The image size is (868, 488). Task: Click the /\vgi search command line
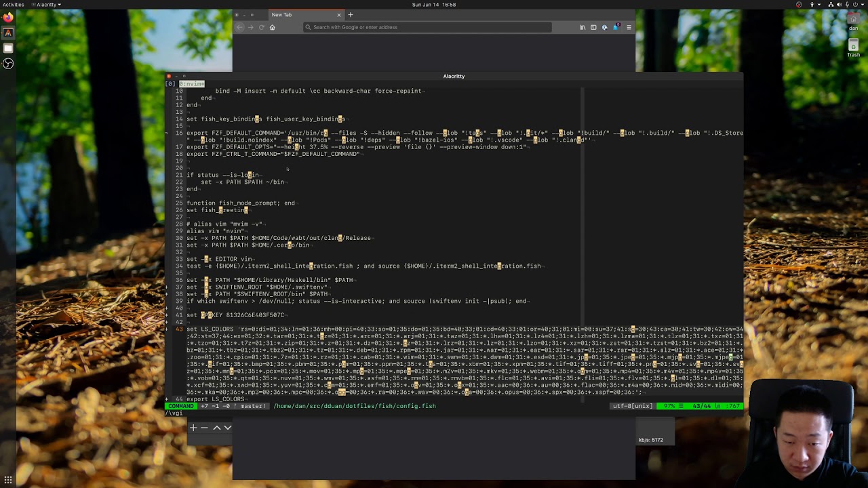point(174,413)
